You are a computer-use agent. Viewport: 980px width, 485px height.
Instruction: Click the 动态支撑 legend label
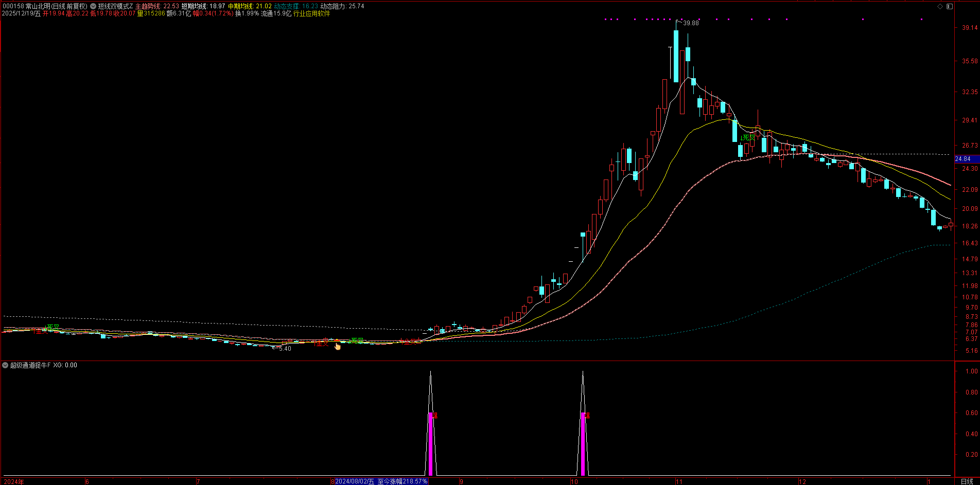coord(286,6)
